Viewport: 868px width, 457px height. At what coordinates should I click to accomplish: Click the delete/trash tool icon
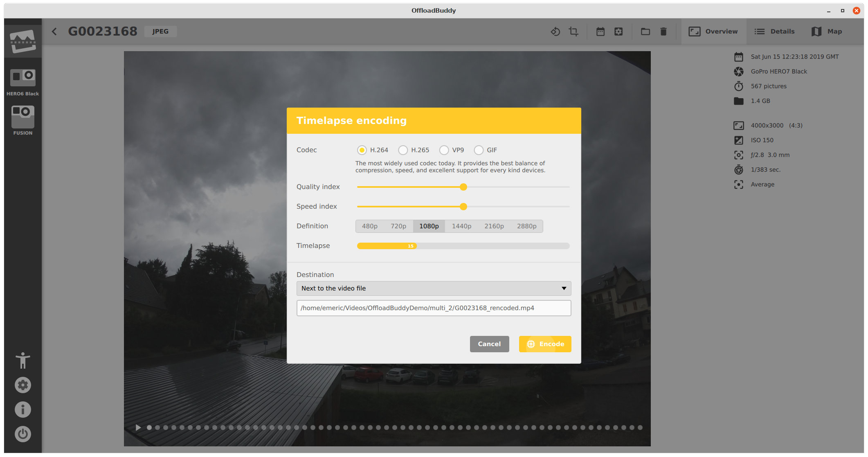[663, 32]
